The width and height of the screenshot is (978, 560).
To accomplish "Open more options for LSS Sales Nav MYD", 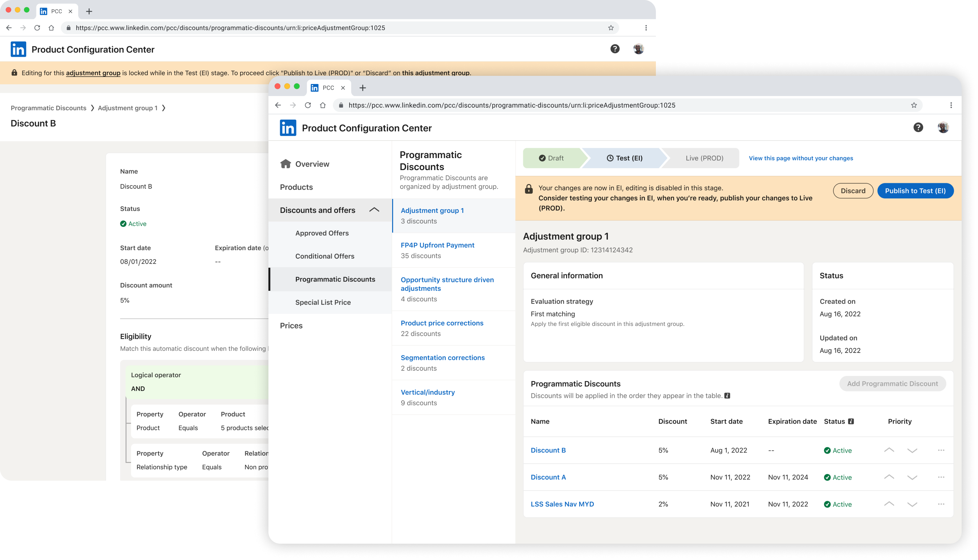I will coord(941,504).
